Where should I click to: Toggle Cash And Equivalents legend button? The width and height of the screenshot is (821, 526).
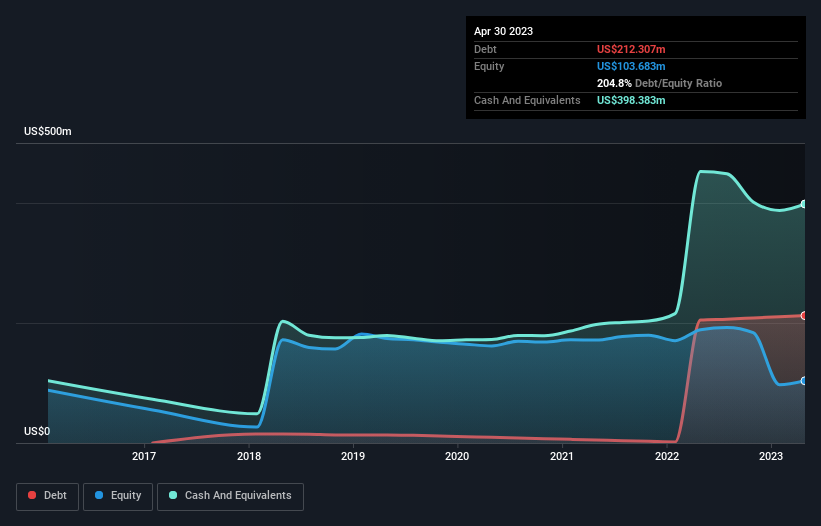[230, 496]
